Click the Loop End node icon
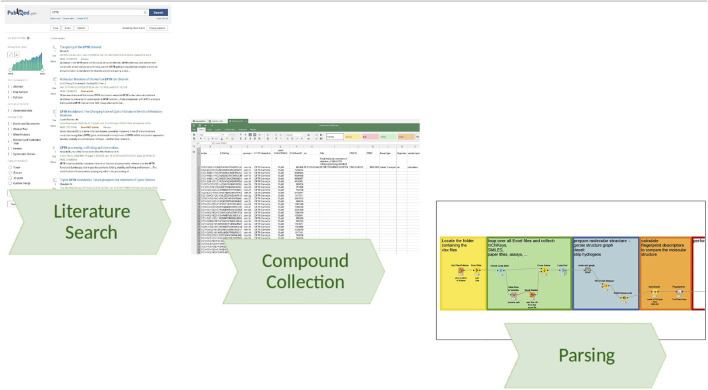708x390 pixels. 564,271
